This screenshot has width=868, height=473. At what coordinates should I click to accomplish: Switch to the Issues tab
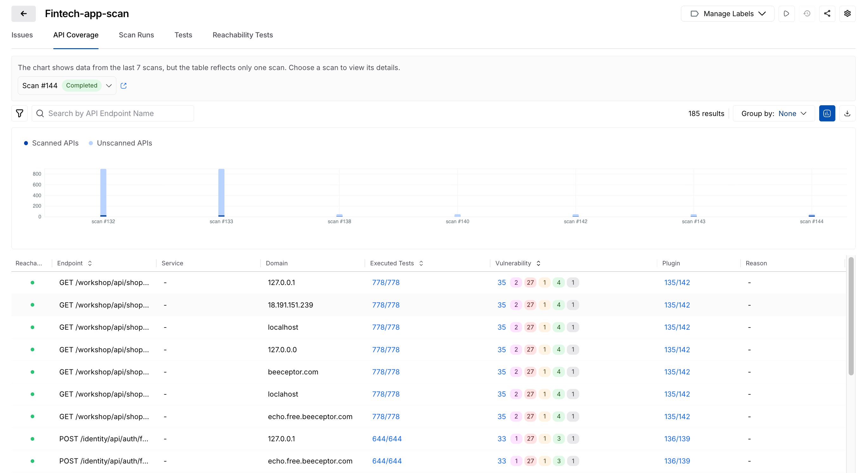22,35
